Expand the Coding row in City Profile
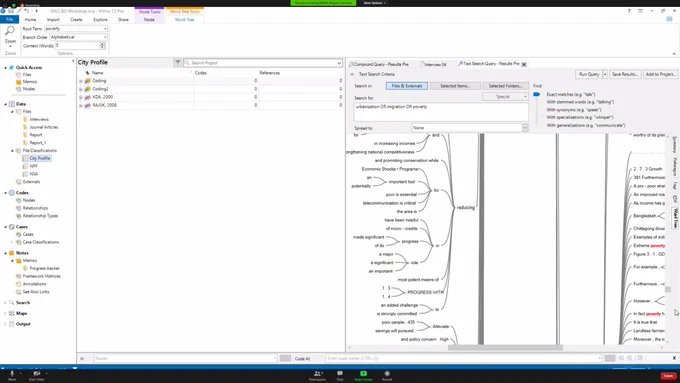Image resolution: width=680 pixels, height=383 pixels. [x=81, y=81]
